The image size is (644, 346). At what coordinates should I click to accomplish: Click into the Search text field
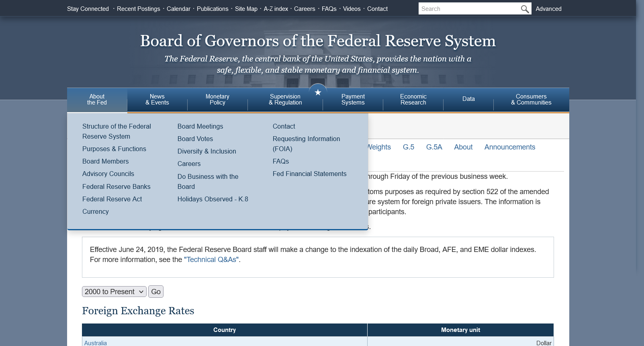[x=468, y=9]
